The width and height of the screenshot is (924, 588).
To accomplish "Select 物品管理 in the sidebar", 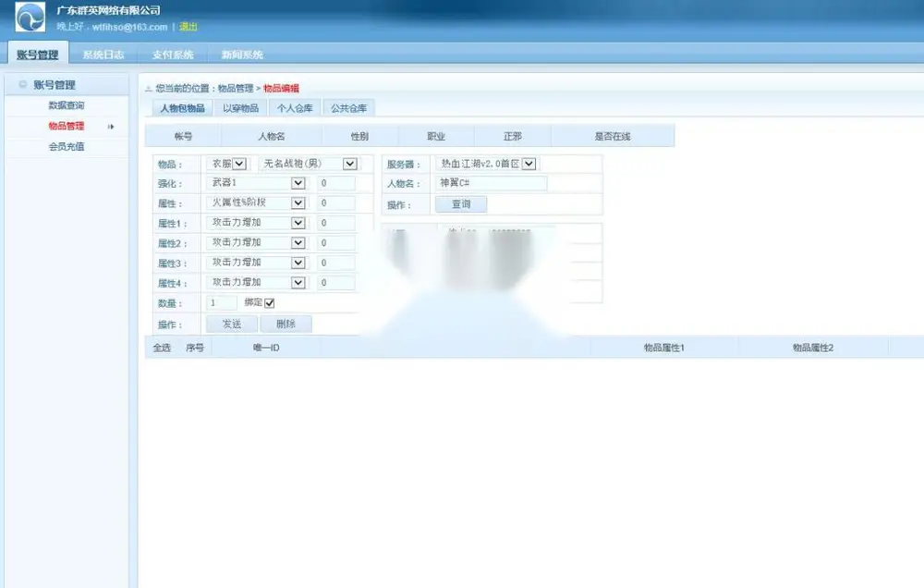I will [66, 127].
